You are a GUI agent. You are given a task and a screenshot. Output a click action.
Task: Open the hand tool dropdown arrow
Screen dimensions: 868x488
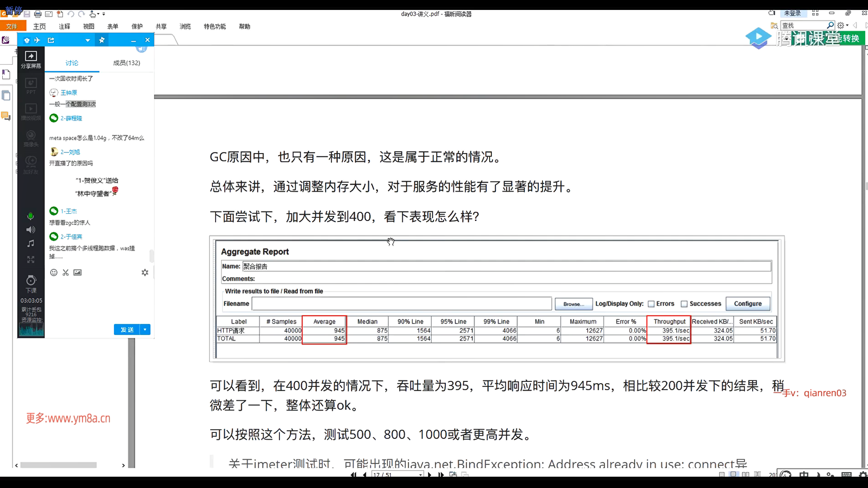99,14
